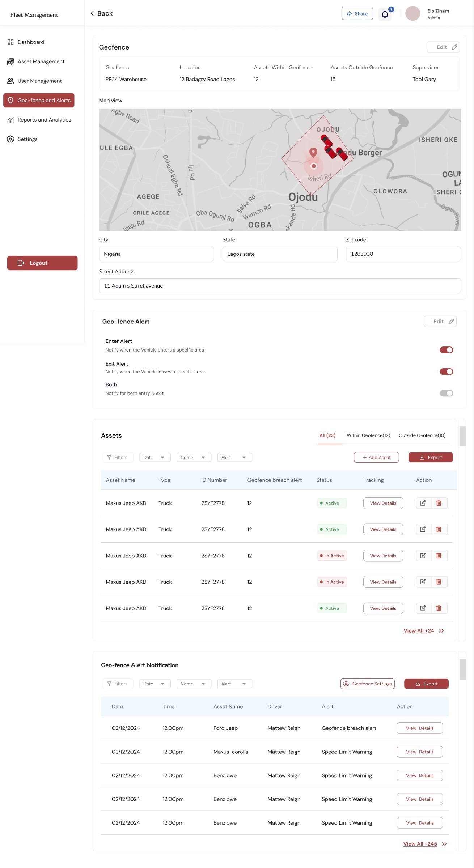
Task: Click the trash icon in the second assets row
Action: (439, 529)
